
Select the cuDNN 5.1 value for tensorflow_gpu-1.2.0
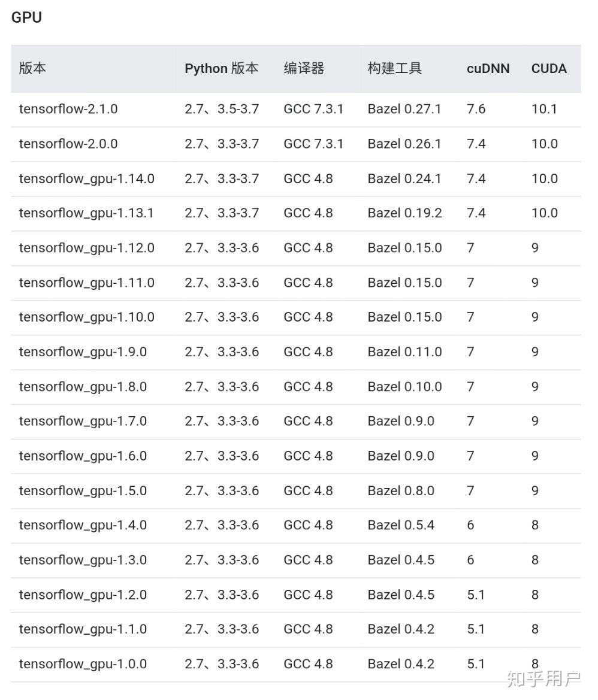coord(473,595)
